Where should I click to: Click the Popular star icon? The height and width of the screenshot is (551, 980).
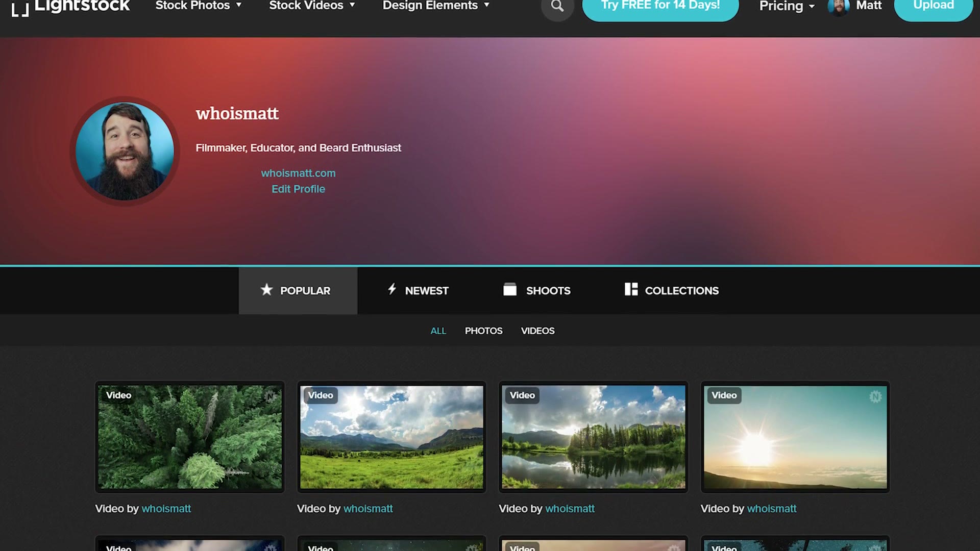[266, 290]
